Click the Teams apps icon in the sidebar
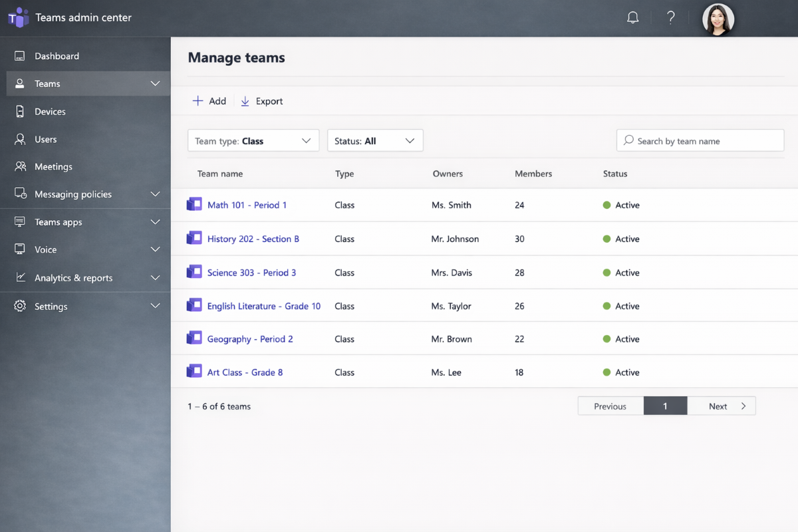The height and width of the screenshot is (532, 798). click(x=20, y=222)
